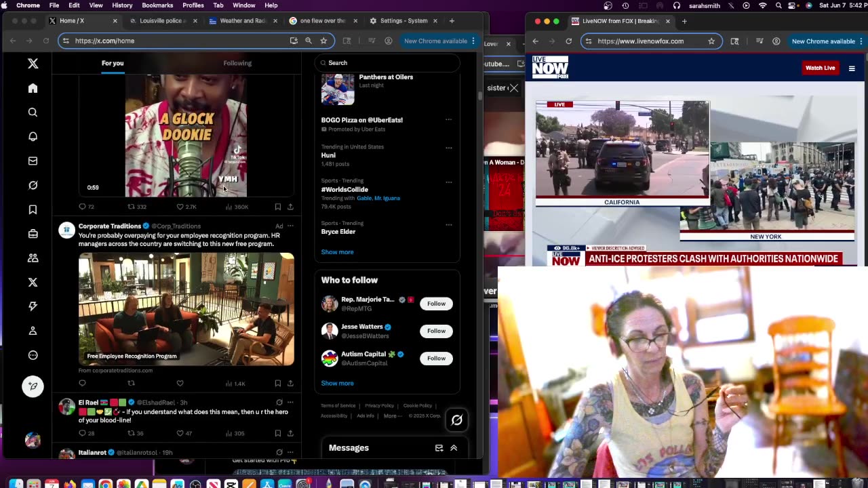Open Premium X icon in sidebar

pos(33,282)
